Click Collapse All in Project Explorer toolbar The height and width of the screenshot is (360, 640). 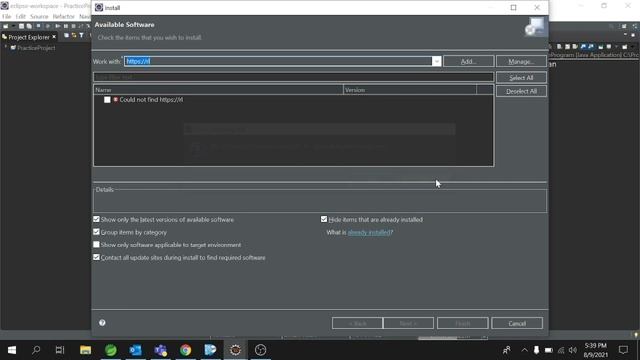point(66,36)
